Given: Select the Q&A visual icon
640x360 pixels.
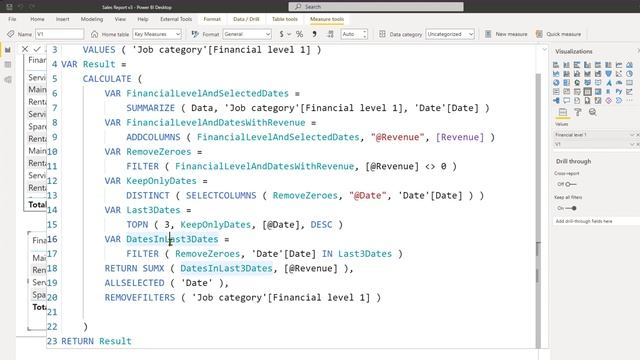Looking at the screenshot, I should coord(567,100).
